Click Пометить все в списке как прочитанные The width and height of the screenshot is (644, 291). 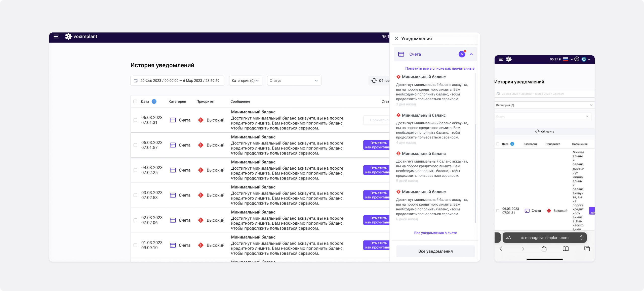click(x=439, y=68)
